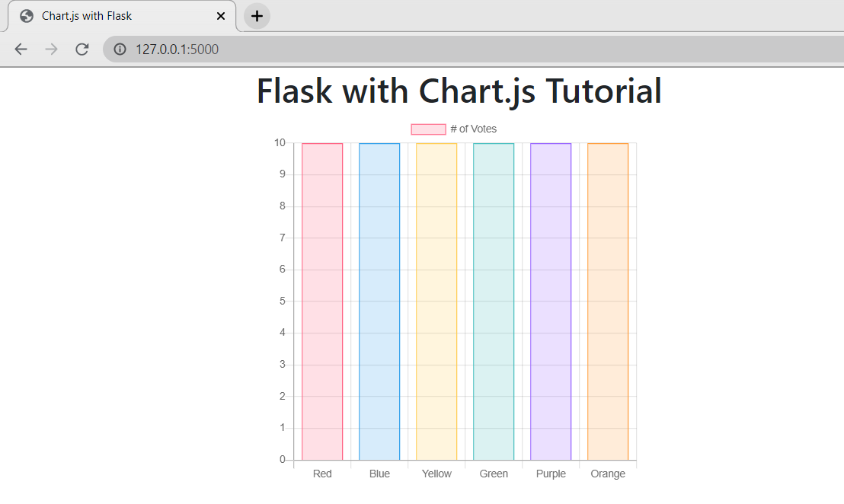This screenshot has width=844, height=504.
Task: Click the Blue axis label
Action: (379, 474)
